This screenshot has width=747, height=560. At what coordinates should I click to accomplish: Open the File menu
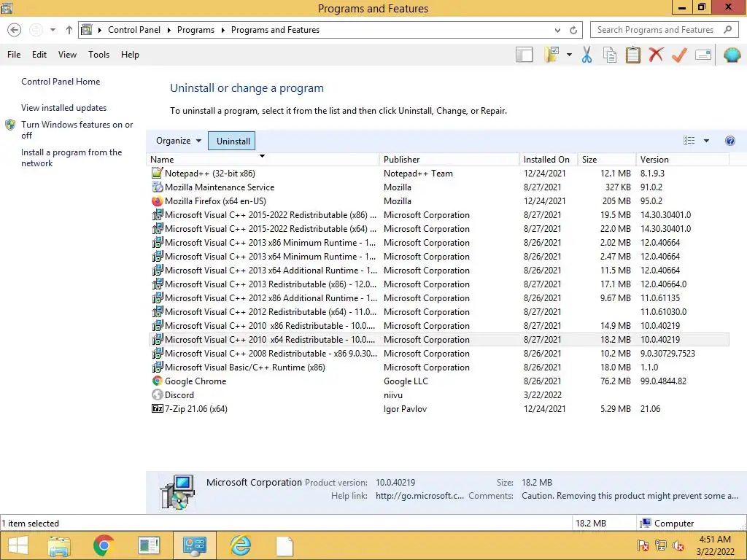(x=14, y=55)
